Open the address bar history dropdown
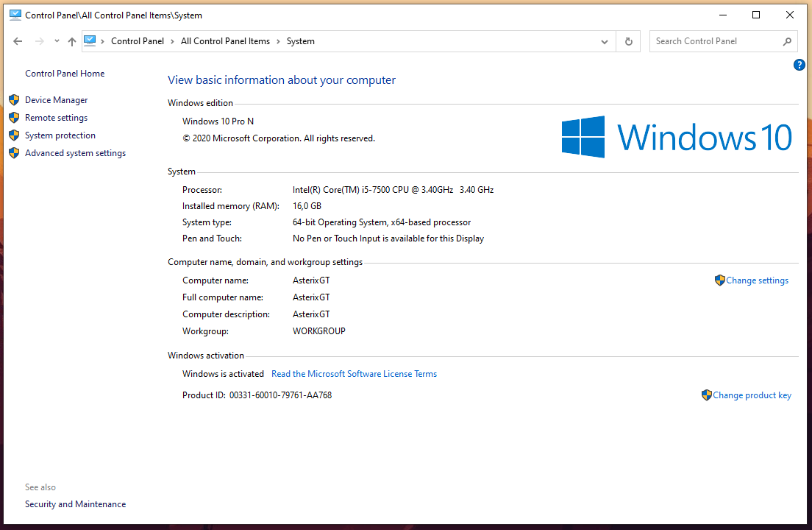The width and height of the screenshot is (812, 530). (605, 41)
